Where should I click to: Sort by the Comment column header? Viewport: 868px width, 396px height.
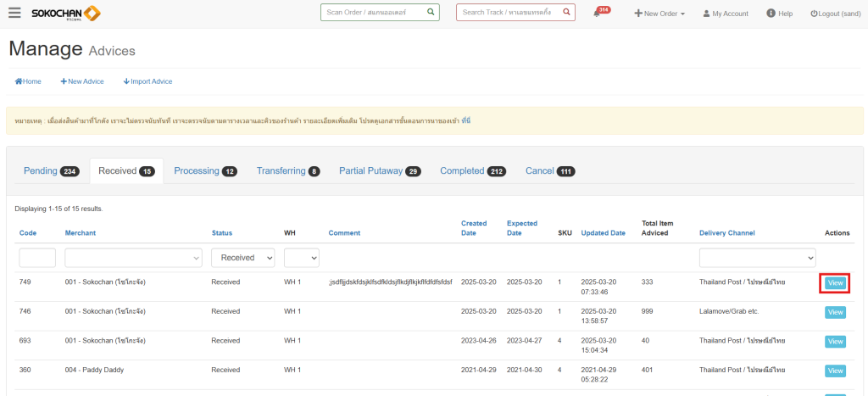[x=344, y=233]
